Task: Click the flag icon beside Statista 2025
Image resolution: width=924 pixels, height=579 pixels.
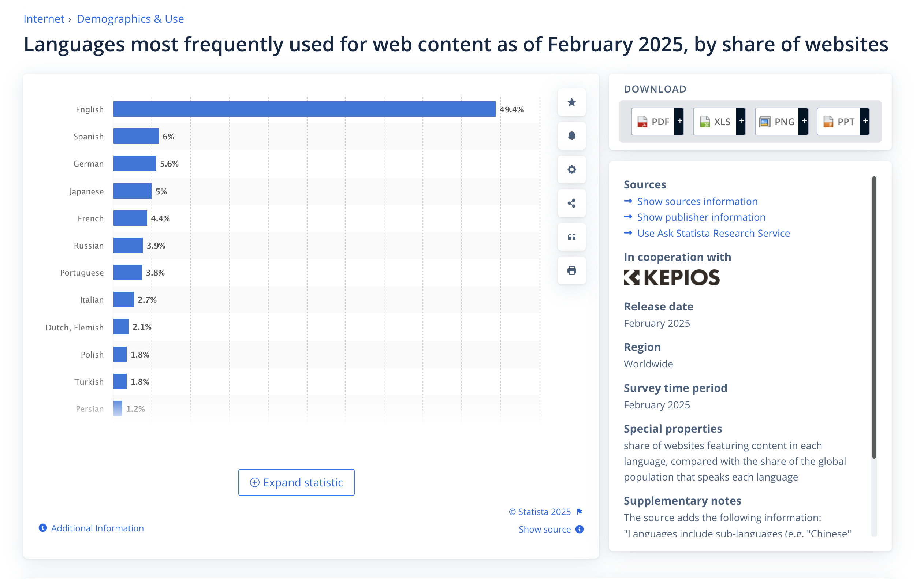Action: pyautogui.click(x=580, y=512)
